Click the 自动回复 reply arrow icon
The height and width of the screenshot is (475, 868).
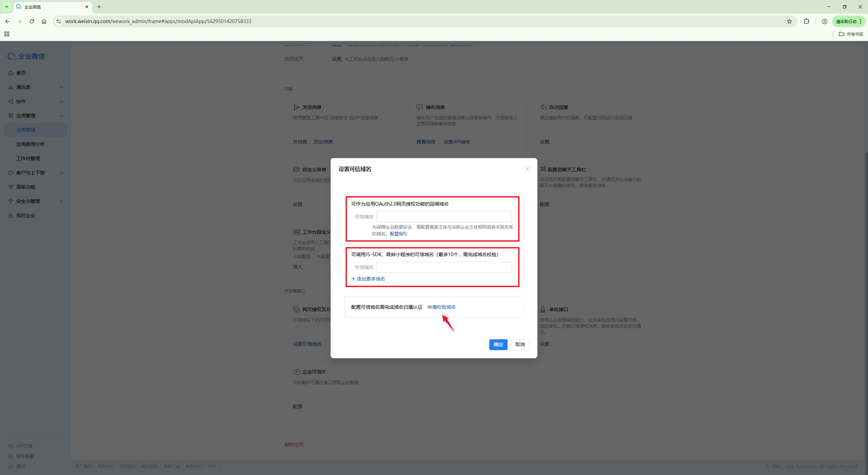click(x=543, y=107)
